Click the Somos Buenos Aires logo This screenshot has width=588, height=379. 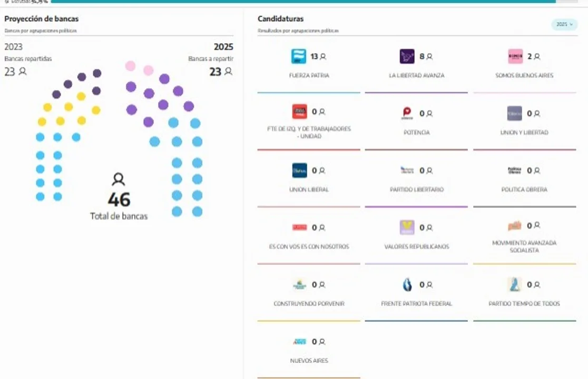[515, 56]
